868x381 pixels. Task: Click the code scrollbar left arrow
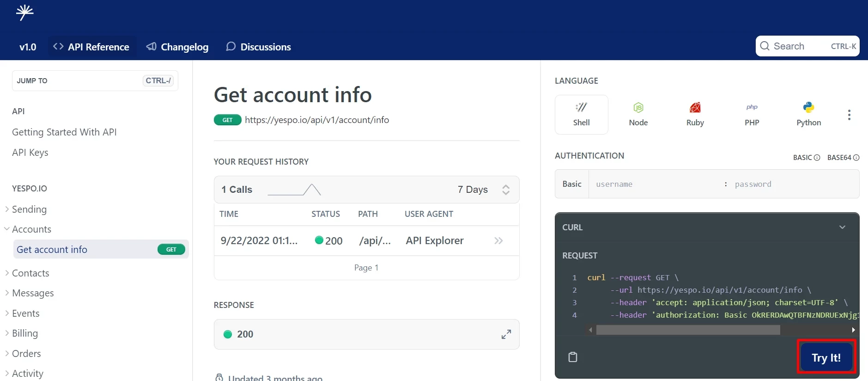pyautogui.click(x=590, y=330)
